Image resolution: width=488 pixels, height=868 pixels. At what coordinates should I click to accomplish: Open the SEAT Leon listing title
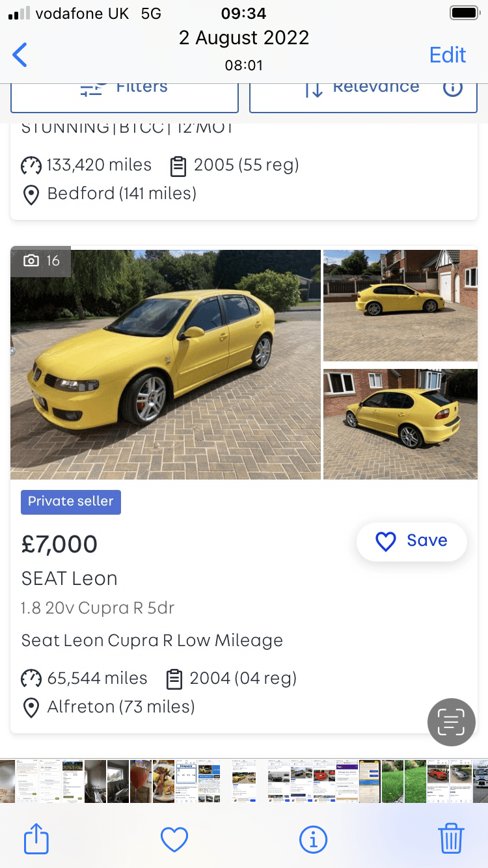[70, 578]
